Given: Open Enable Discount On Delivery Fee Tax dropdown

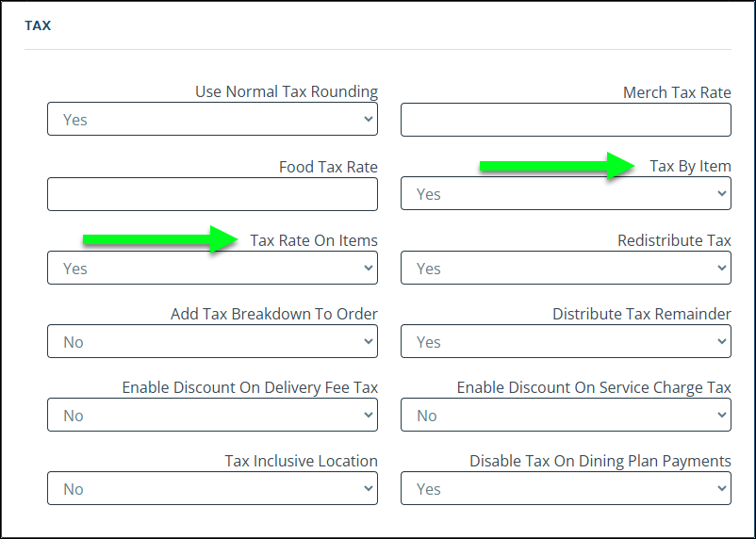Looking at the screenshot, I should 212,415.
